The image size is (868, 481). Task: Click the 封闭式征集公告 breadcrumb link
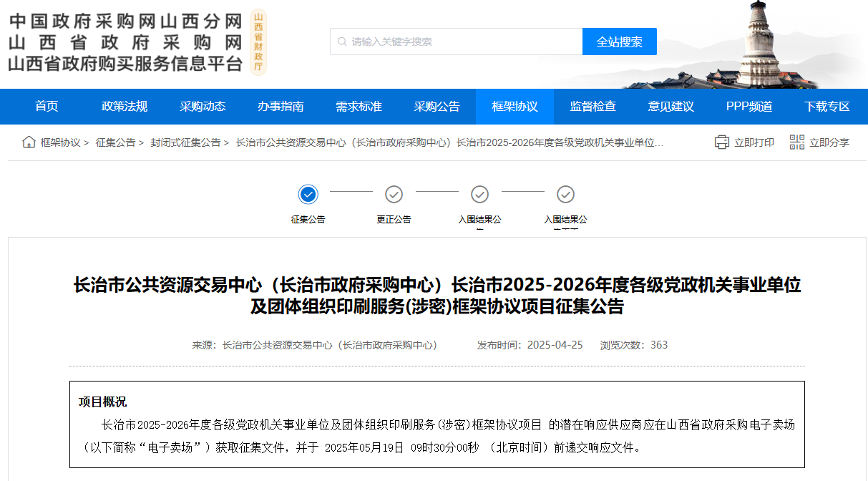(x=185, y=142)
